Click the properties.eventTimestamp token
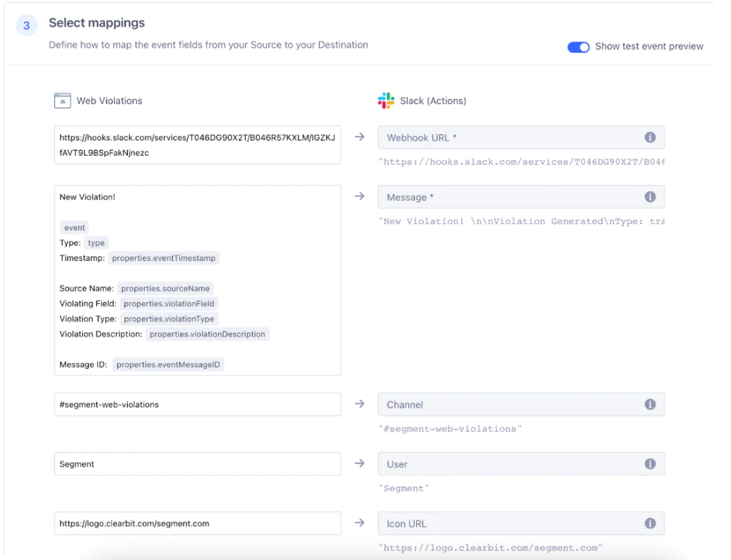The width and height of the screenshot is (731, 560). [x=164, y=258]
